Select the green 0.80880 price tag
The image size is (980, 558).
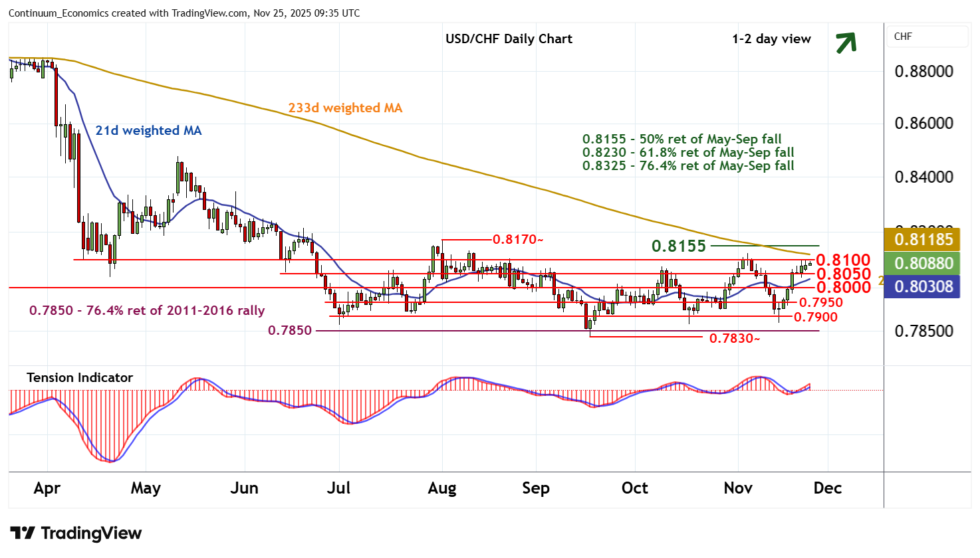[x=923, y=263]
